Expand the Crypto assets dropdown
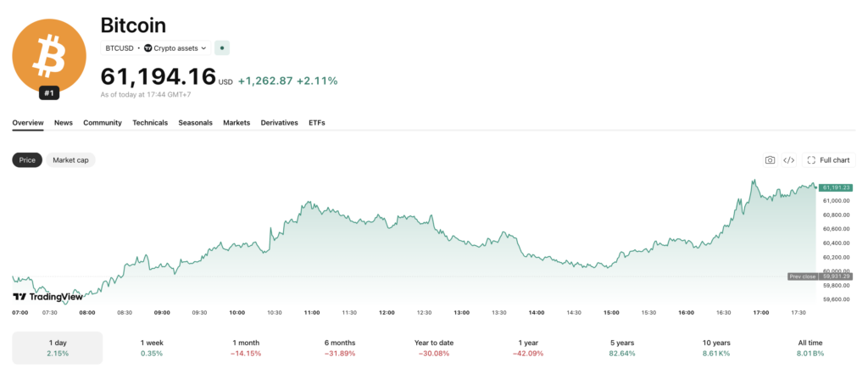The width and height of the screenshot is (868, 374). coord(175,48)
